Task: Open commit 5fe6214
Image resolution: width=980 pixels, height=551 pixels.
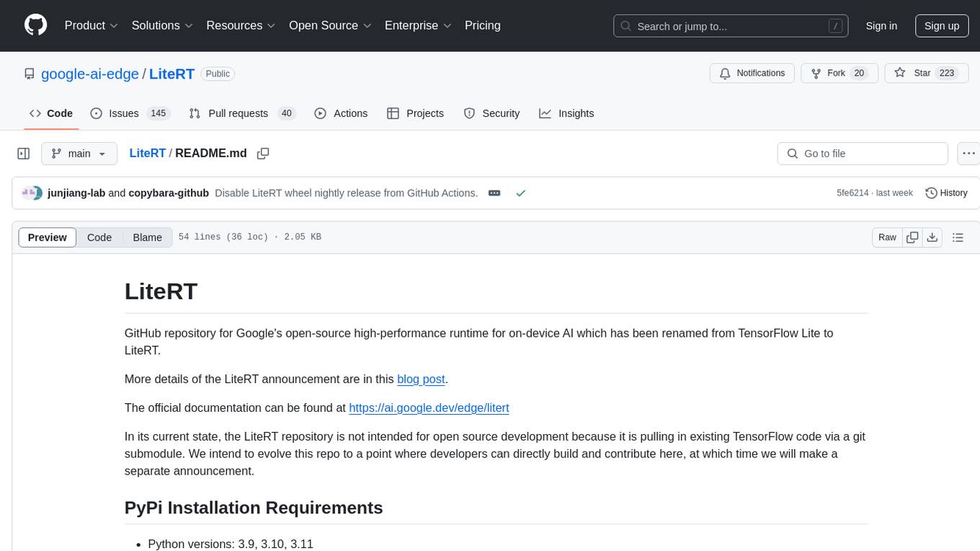Action: pos(852,193)
